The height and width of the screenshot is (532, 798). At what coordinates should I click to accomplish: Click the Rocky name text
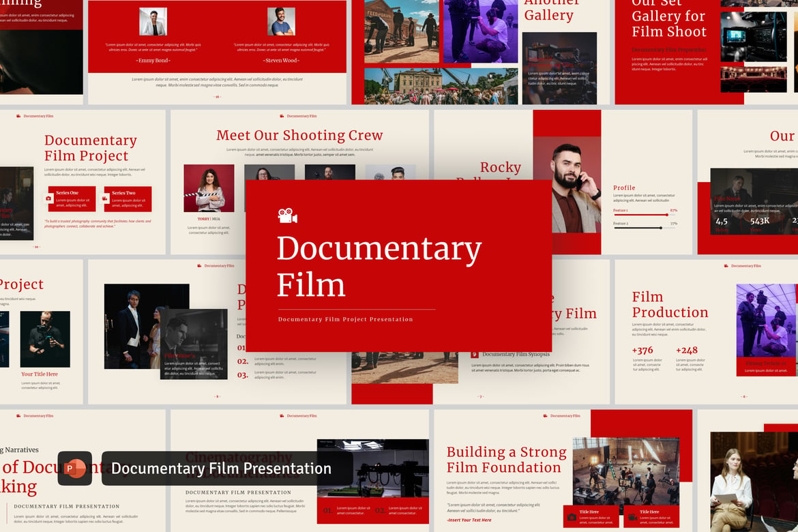[500, 167]
